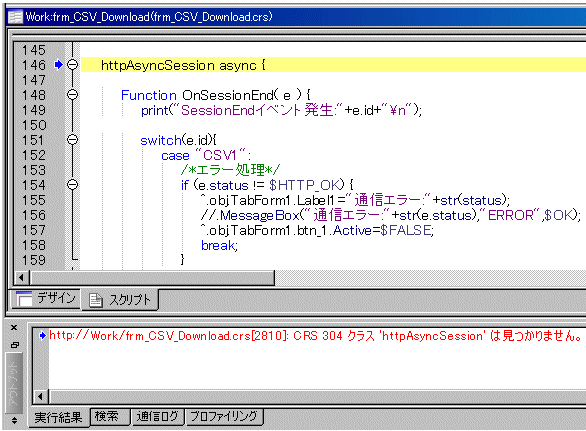Close the output panel with the x icon

click(x=14, y=327)
